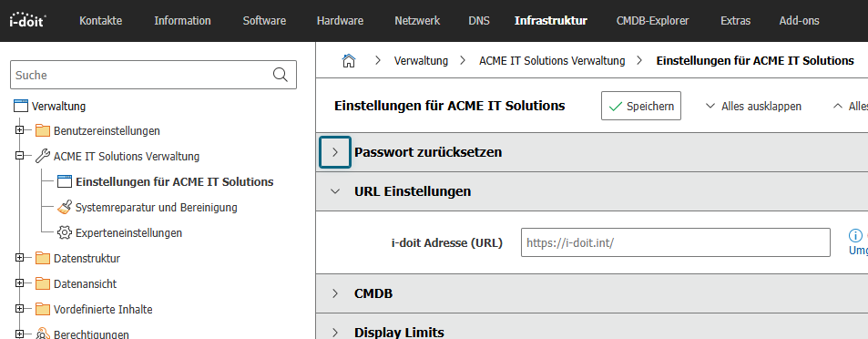Collapse the URL Einstellungen section chevron

click(x=335, y=191)
